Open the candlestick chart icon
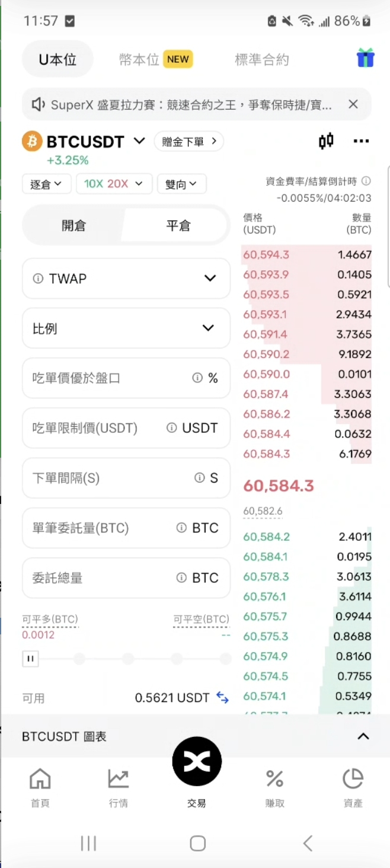Viewport: 390px width, 868px height. point(326,141)
